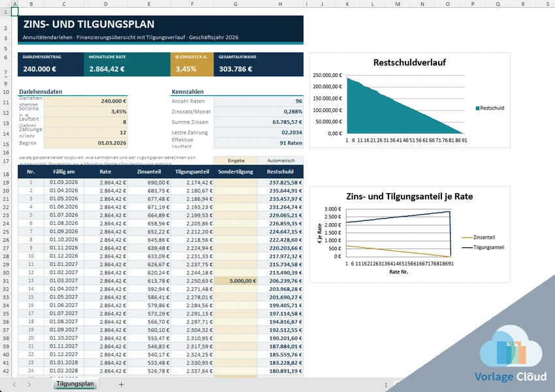This screenshot has width=555, height=392.
Task: Select the empty Sondertilgung cell for rate 1
Action: pos(236,183)
